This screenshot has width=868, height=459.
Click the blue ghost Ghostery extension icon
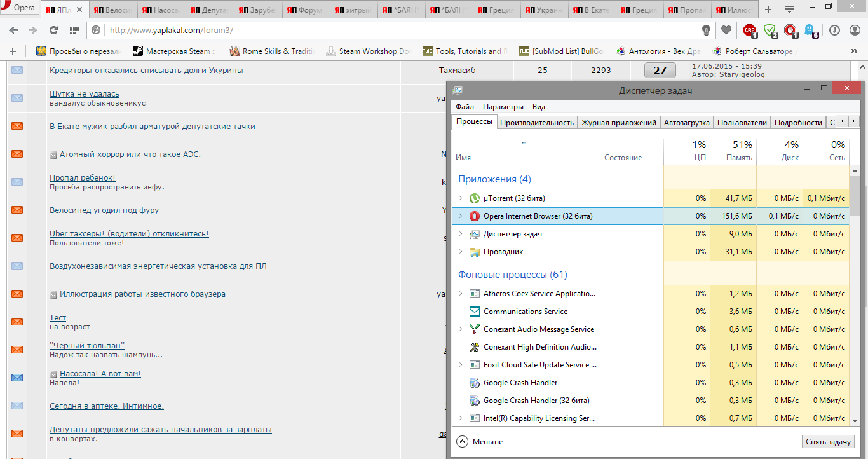[811, 30]
